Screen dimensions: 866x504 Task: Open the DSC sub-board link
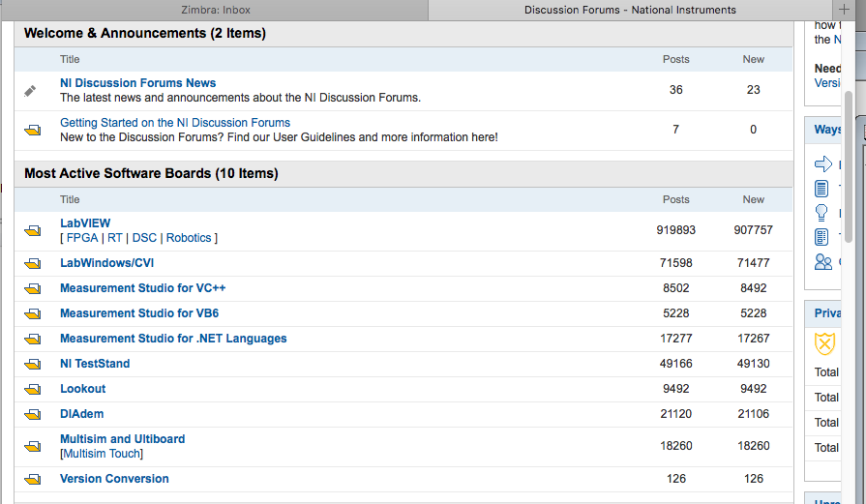click(x=144, y=238)
